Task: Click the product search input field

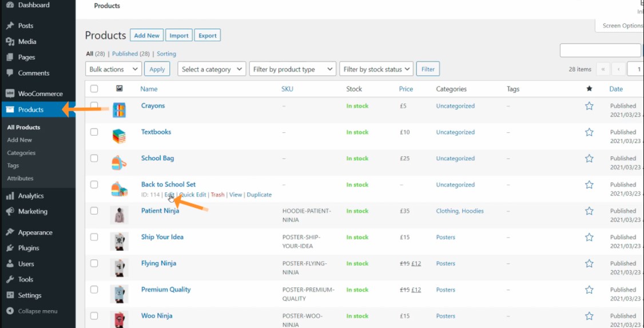Action: click(600, 50)
